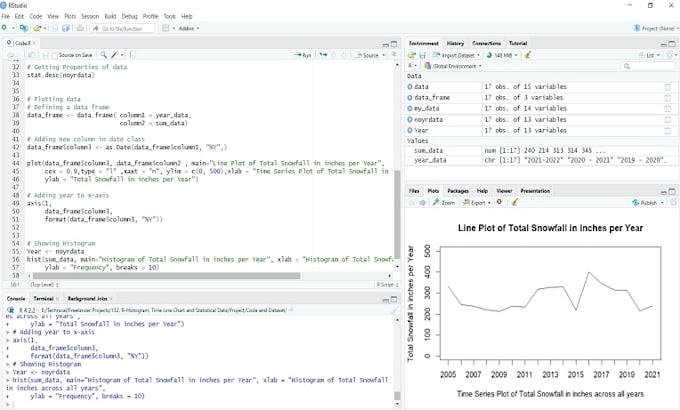
Task: Click the sum_data value row
Action: point(542,151)
